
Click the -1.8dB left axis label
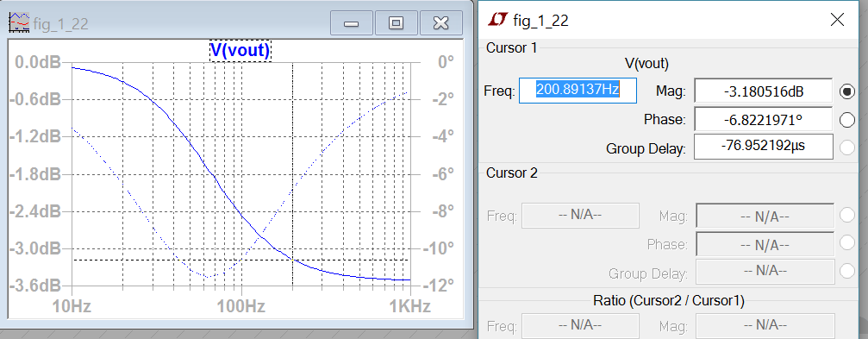pyautogui.click(x=34, y=174)
